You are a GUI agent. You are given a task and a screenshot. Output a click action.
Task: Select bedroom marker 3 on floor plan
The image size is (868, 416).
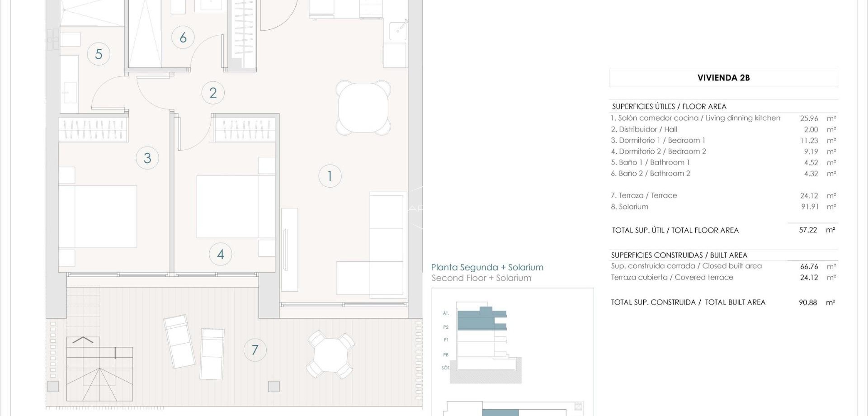coord(147,158)
